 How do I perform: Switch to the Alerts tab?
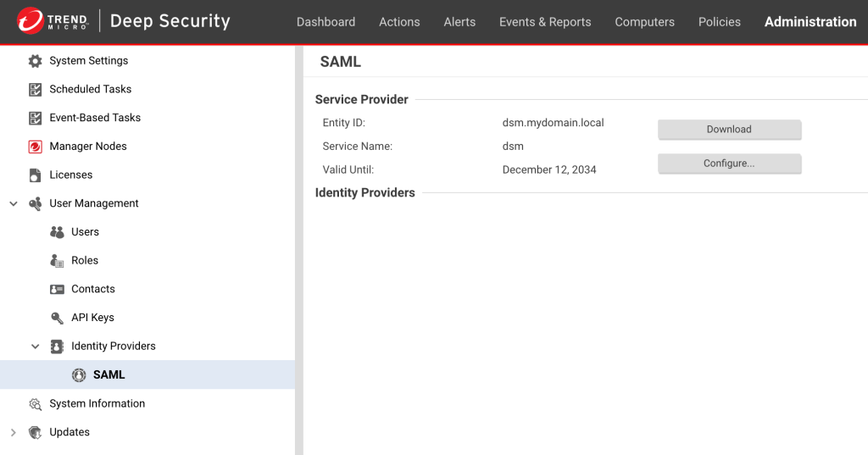tap(459, 21)
